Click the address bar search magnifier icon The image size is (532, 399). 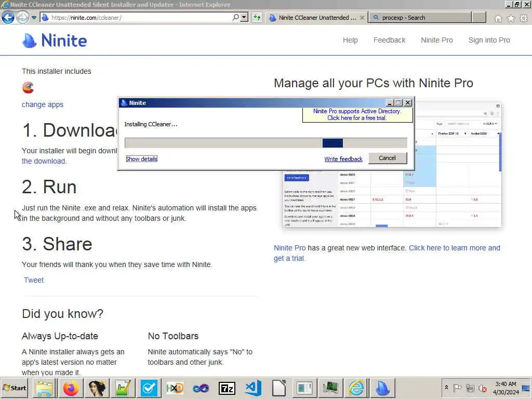coord(235,17)
